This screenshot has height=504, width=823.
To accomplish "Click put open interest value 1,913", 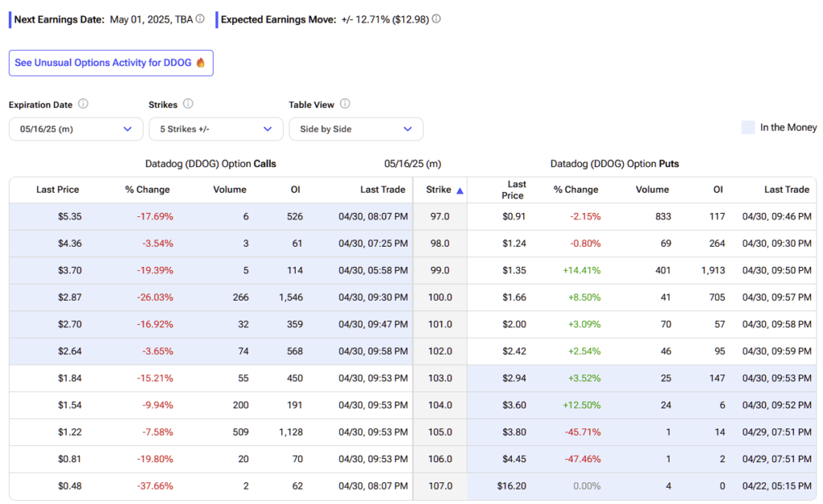I will pos(713,270).
